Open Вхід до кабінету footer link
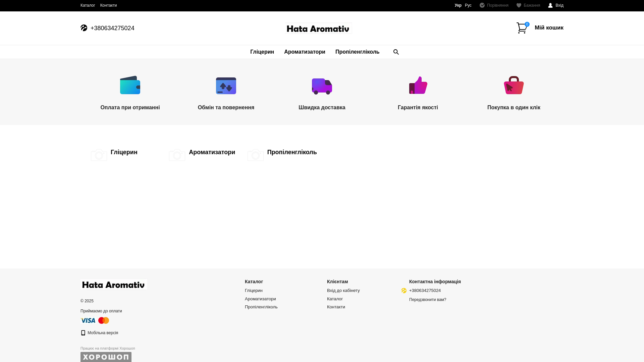 click(343, 291)
